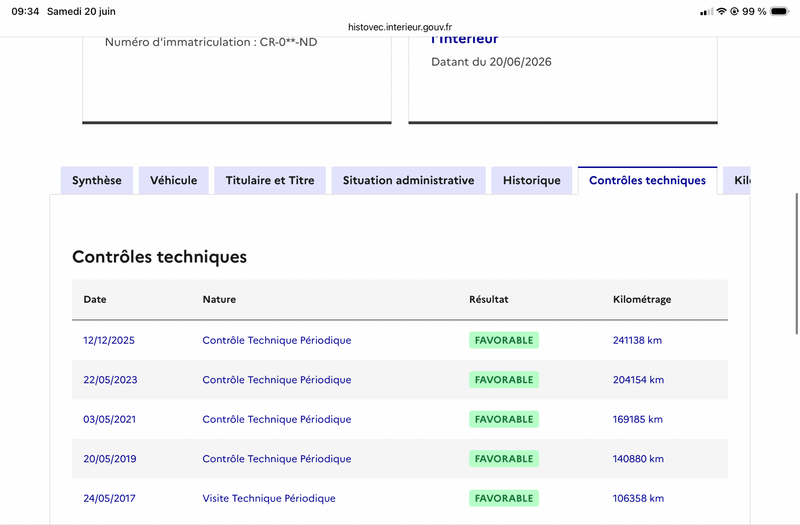800x525 pixels.
Task: Select the Situation administrative tab
Action: 409,181
